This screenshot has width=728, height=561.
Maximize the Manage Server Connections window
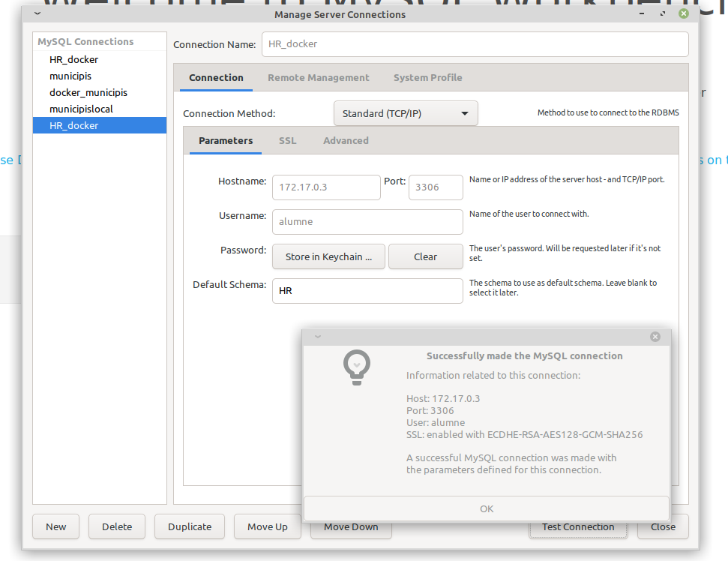pyautogui.click(x=663, y=13)
